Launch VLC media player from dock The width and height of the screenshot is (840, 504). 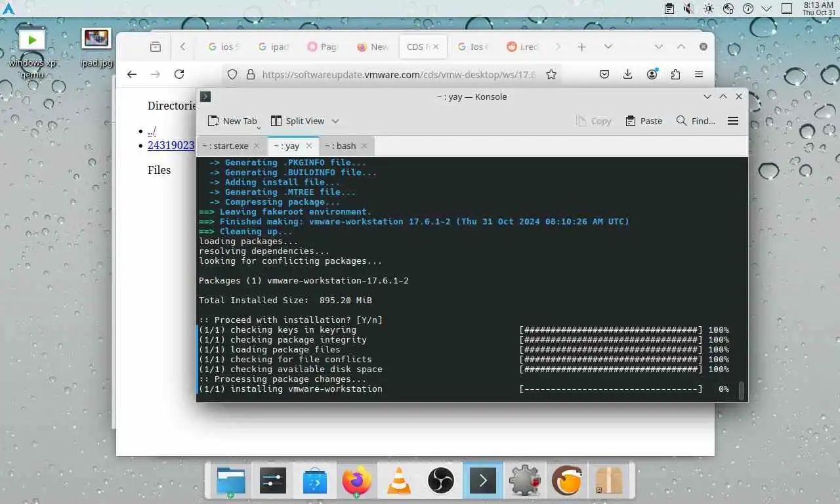pos(399,481)
